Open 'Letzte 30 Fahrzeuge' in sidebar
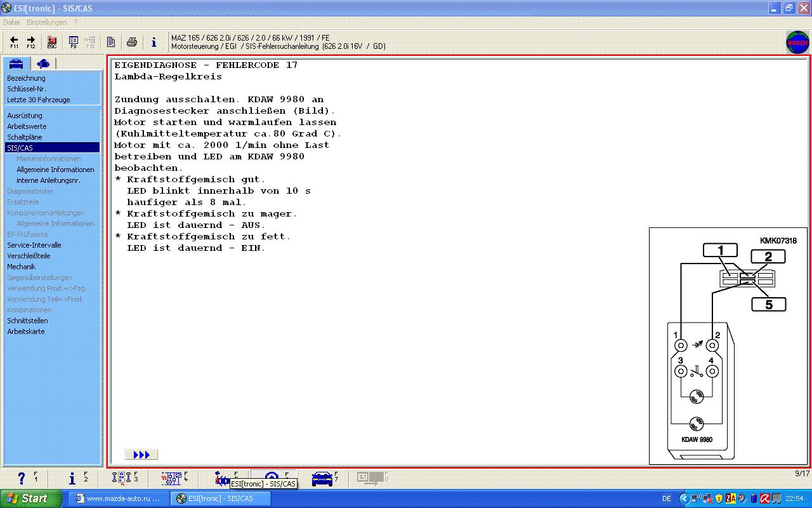812x508 pixels. (38, 100)
